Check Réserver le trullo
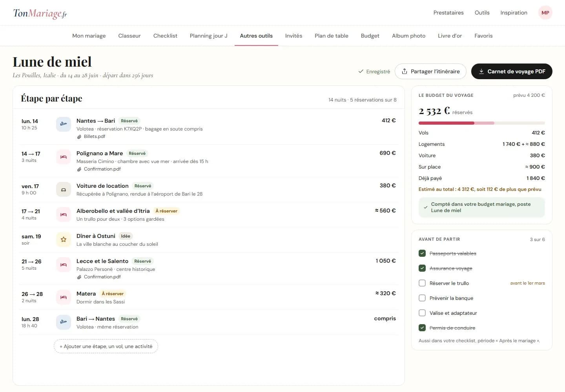Viewport: 565px width, 392px height. [422, 283]
